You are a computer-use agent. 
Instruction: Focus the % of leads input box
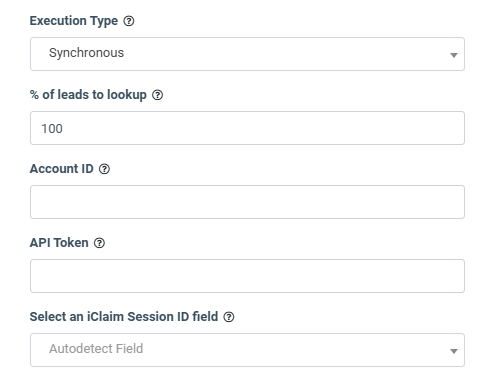coord(247,128)
